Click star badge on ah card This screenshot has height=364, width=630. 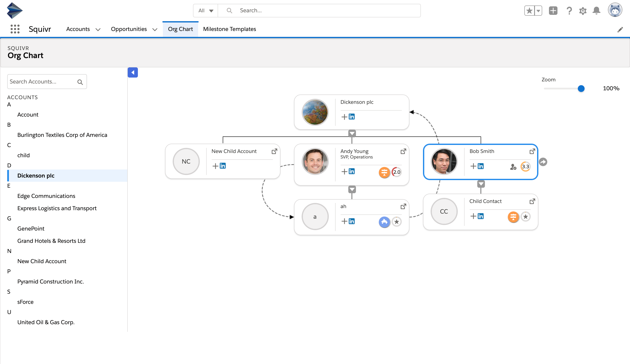397,222
